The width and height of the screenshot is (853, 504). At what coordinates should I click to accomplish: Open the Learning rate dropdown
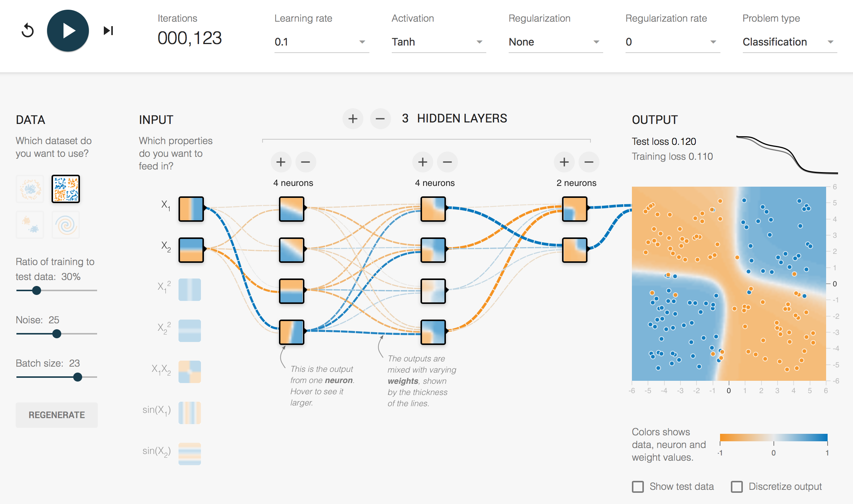click(321, 42)
